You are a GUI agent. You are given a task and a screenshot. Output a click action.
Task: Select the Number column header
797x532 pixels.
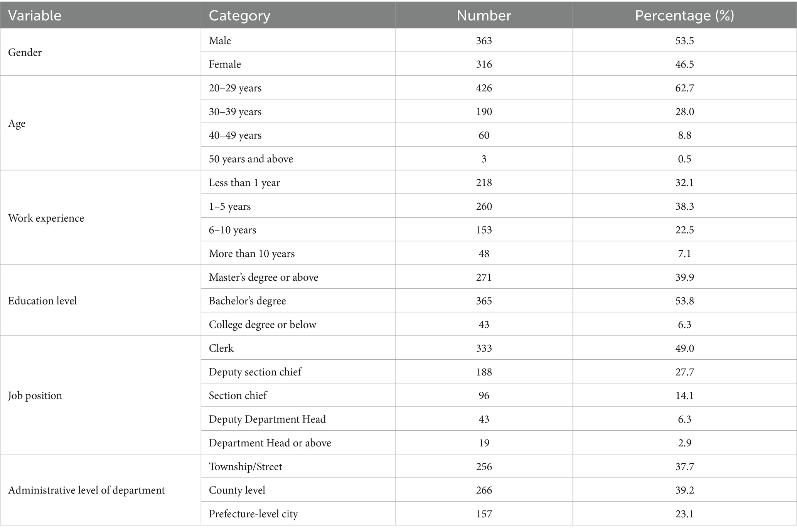coord(484,15)
